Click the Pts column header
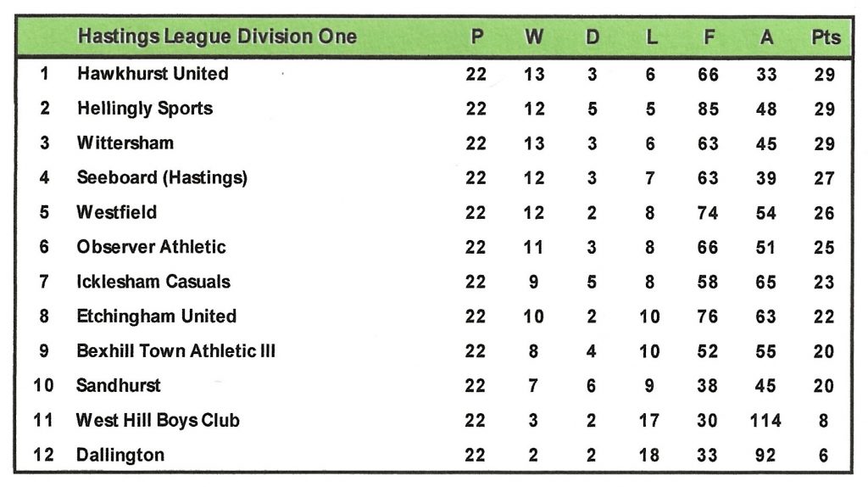 (825, 37)
